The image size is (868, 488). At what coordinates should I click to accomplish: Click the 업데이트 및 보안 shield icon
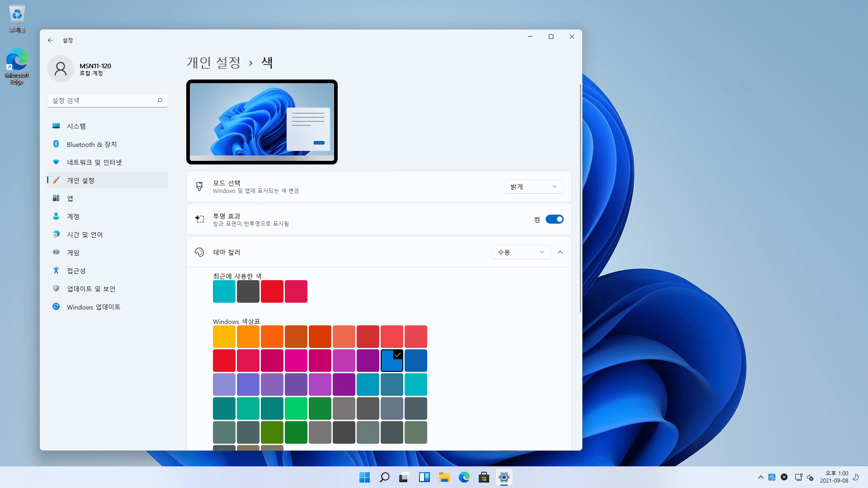56,289
